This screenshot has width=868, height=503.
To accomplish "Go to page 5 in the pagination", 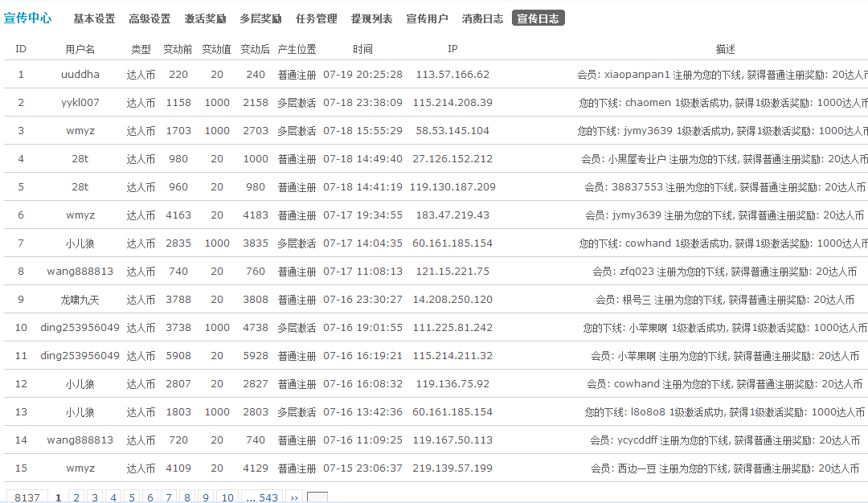I will click(131, 497).
